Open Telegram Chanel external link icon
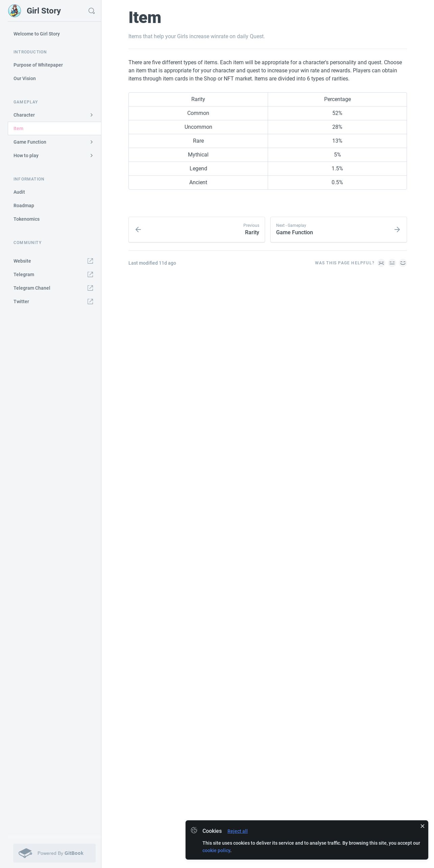Image resolution: width=434 pixels, height=868 pixels. tap(90, 288)
